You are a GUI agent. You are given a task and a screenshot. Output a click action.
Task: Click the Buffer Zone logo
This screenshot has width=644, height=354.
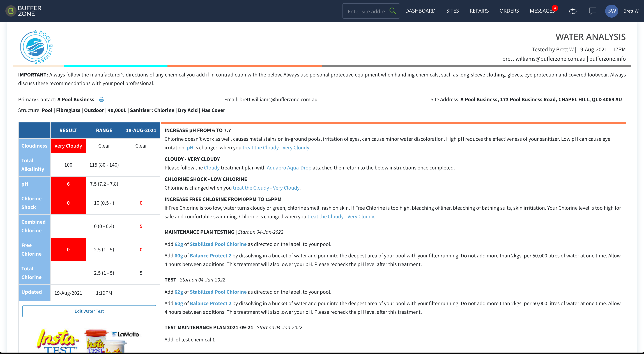tap(24, 11)
